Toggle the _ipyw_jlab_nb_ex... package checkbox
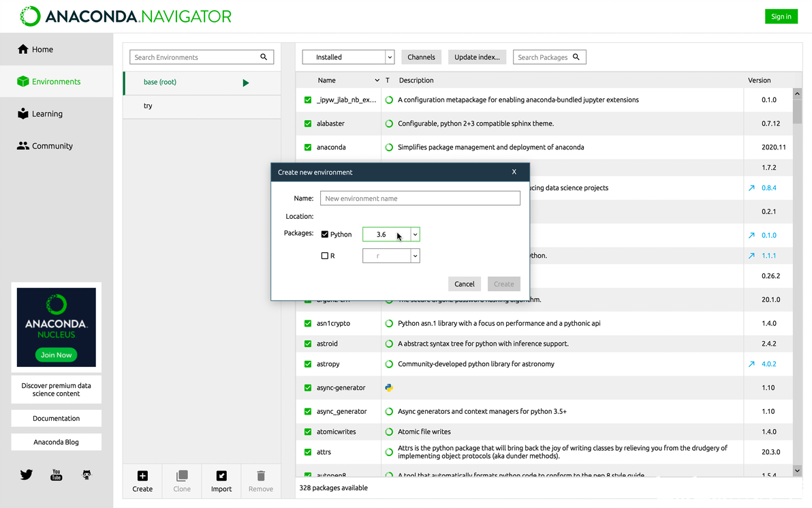Screen dimensions: 812x508 (x=308, y=100)
